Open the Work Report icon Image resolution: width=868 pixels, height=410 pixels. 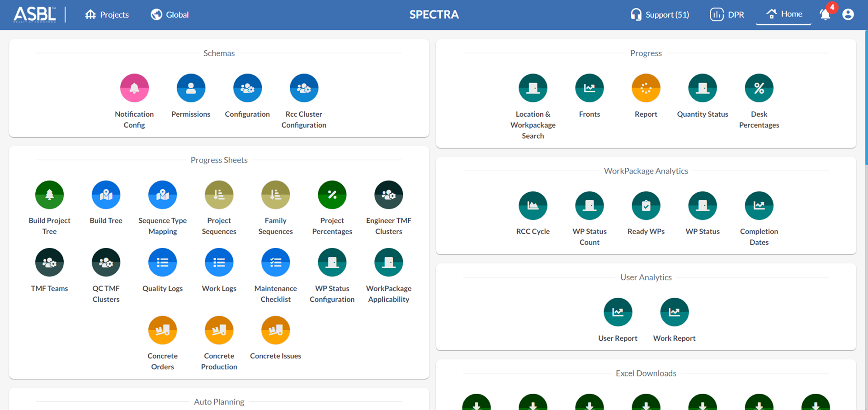pos(674,312)
